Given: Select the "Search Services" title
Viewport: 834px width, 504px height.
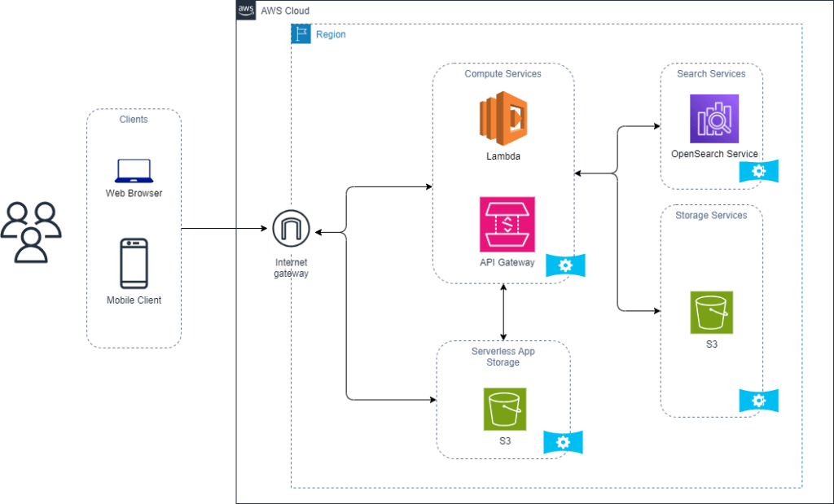Looking at the screenshot, I should tap(711, 74).
